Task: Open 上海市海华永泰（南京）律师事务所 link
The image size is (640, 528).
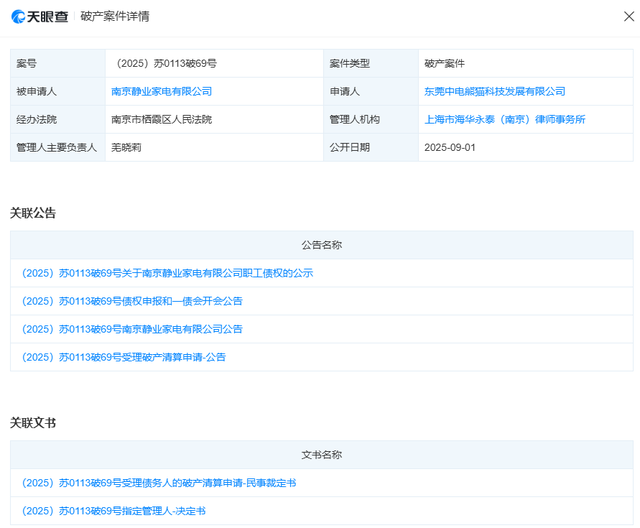Action: tap(505, 120)
